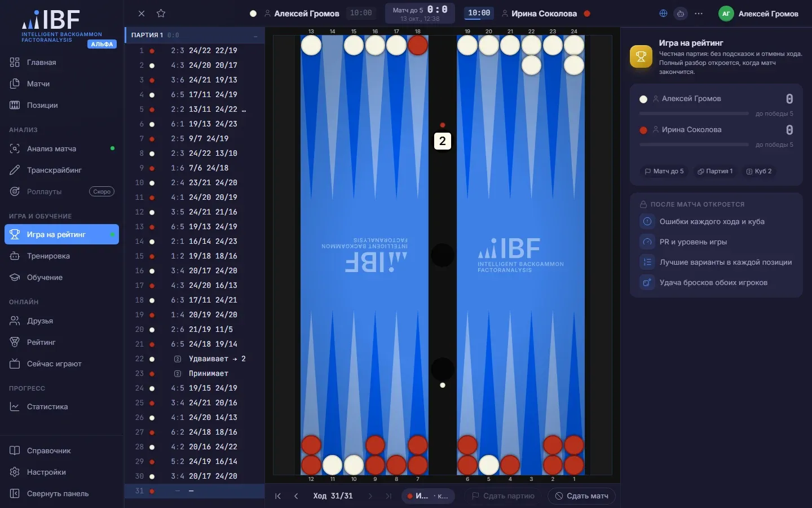Click Ошибки каждого хода и куба item
This screenshot has width=812, height=508.
(x=716, y=221)
